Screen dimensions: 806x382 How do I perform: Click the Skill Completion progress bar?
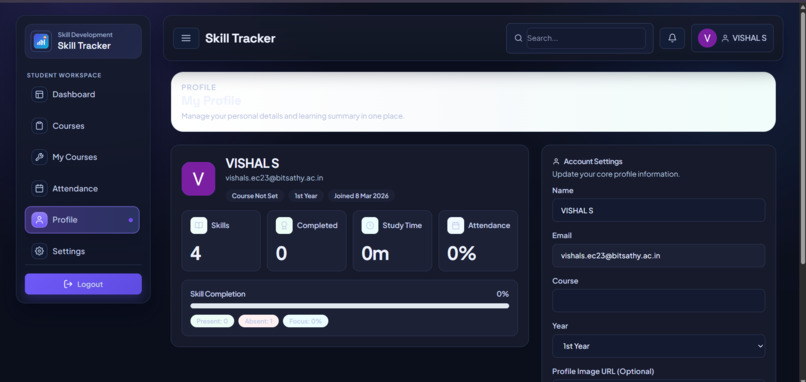350,306
